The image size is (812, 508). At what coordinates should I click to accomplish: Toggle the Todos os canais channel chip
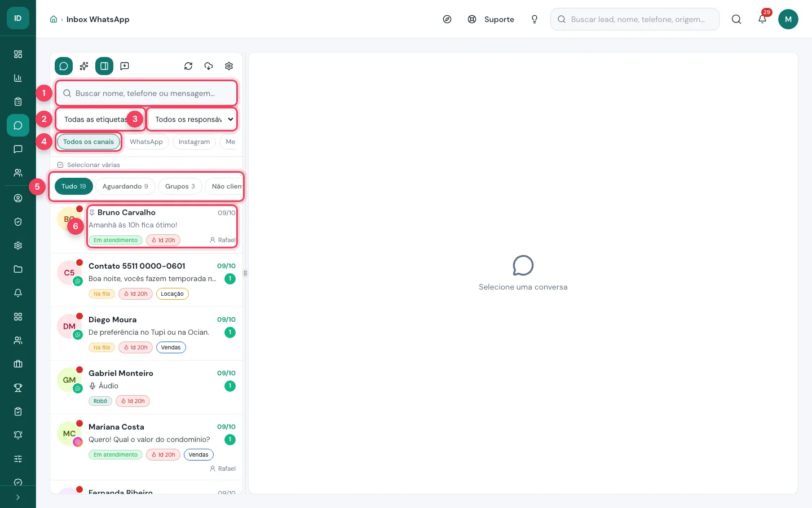(x=89, y=142)
